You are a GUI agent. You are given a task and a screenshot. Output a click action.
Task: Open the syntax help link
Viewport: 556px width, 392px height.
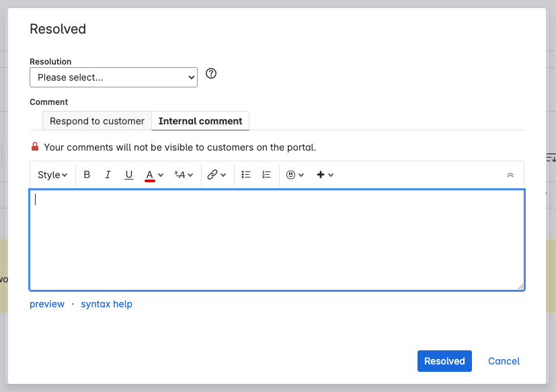[106, 304]
